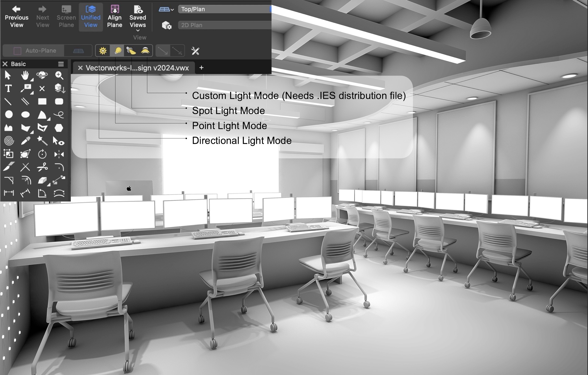588x375 pixels.
Task: Enable the Auto-Plane checkbox
Action: tap(17, 51)
